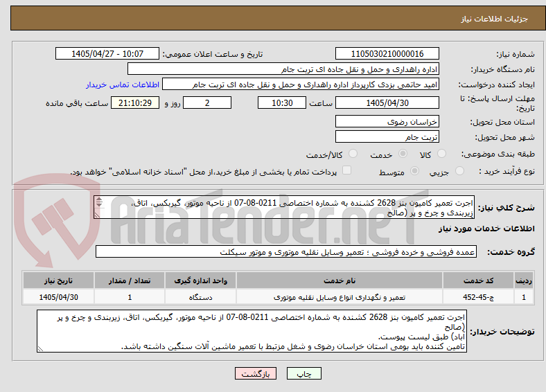Click the remaining days field showing 2

click(207, 103)
